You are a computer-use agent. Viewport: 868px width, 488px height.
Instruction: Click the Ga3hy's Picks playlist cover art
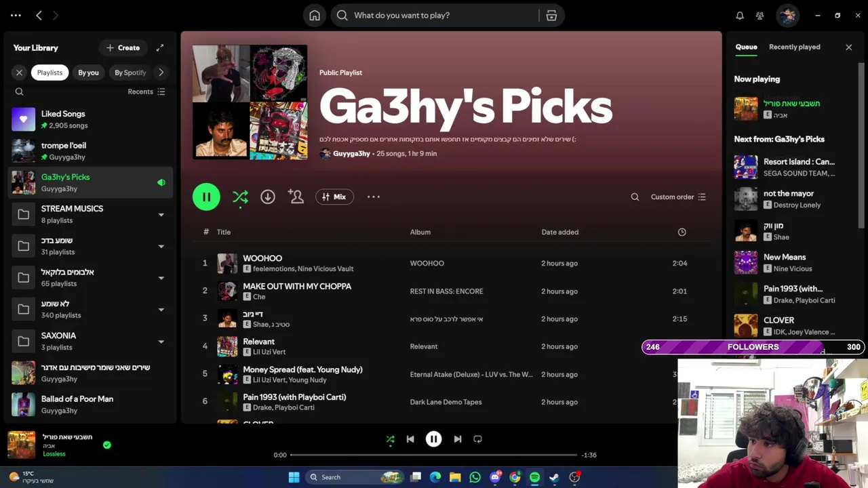pyautogui.click(x=250, y=102)
